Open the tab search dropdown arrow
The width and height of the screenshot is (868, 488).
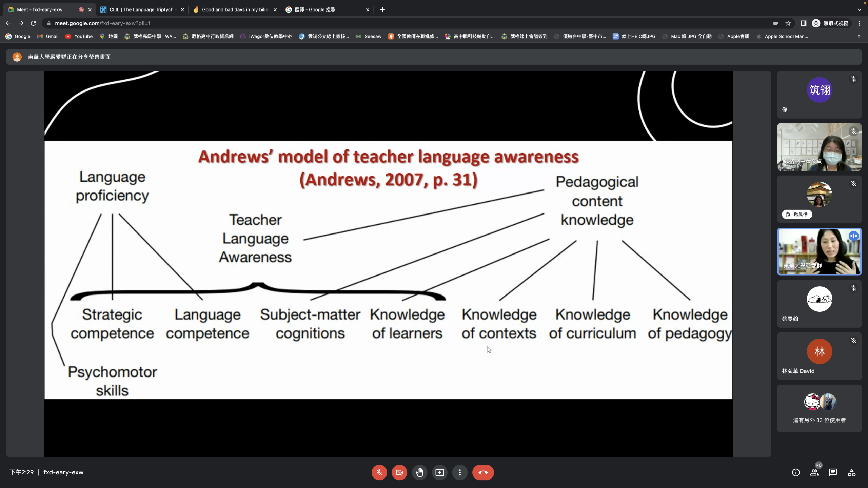click(x=859, y=9)
